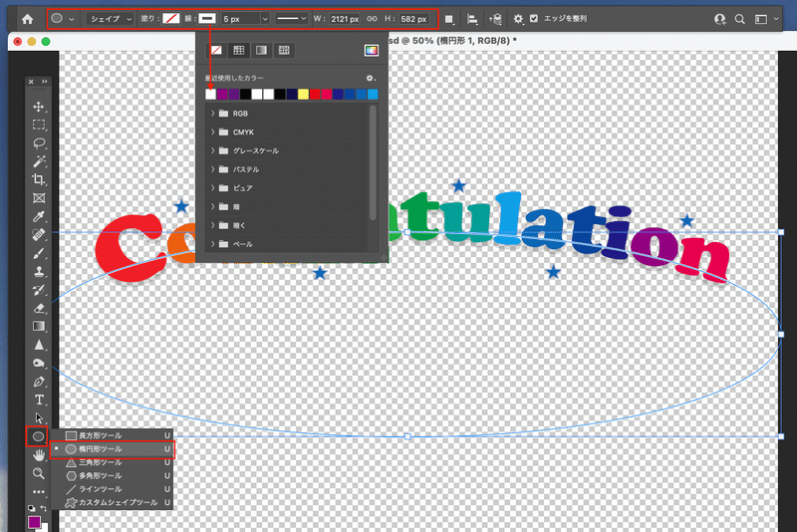Screen dimensions: 797x532
Task: Select the Eyedropper tool
Action: tap(39, 216)
